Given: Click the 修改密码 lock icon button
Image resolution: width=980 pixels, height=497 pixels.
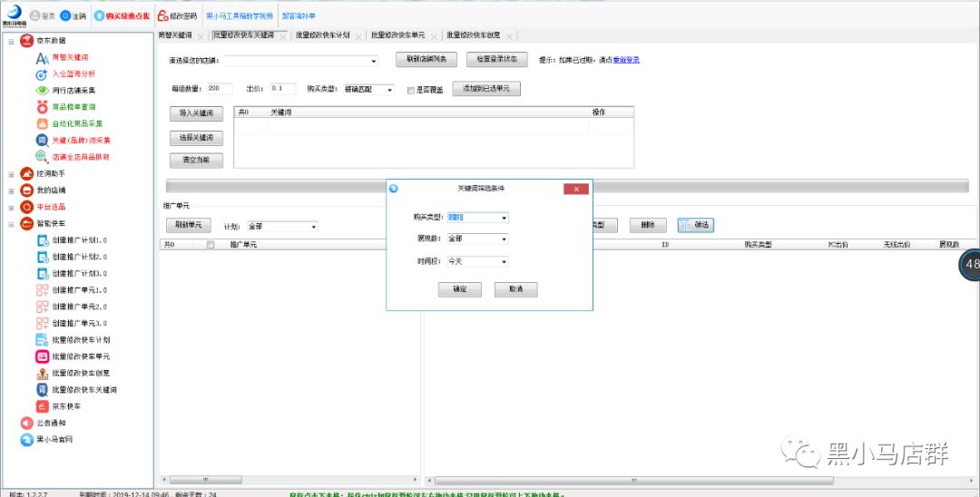Looking at the screenshot, I should coord(178,15).
